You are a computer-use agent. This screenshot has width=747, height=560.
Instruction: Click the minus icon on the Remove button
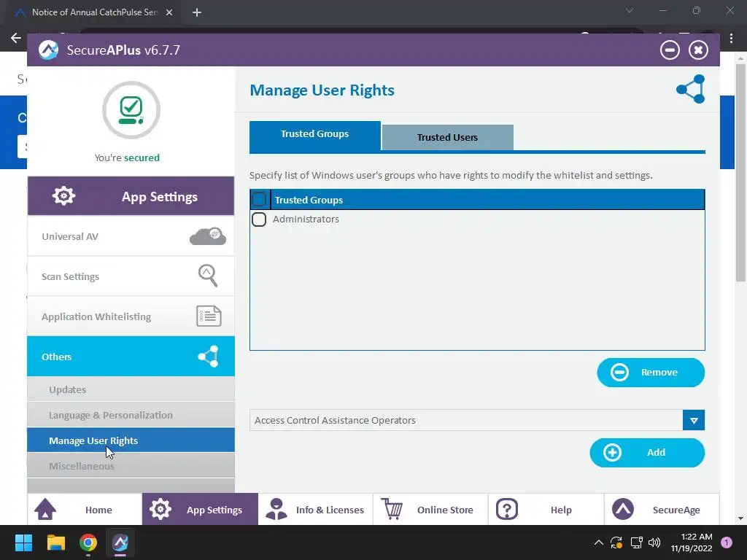click(620, 373)
